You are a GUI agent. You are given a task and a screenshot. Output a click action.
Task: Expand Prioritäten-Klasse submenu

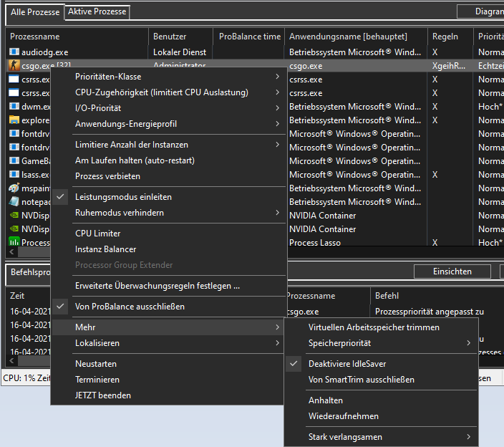169,77
